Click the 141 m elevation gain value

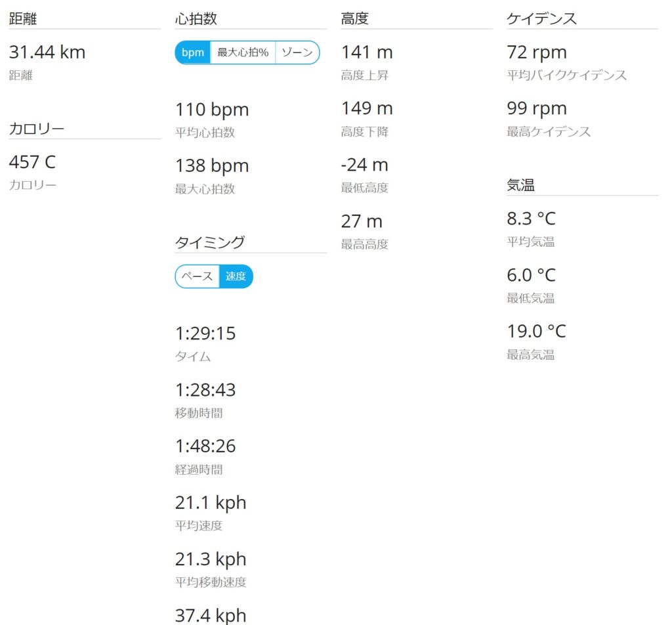pos(367,53)
